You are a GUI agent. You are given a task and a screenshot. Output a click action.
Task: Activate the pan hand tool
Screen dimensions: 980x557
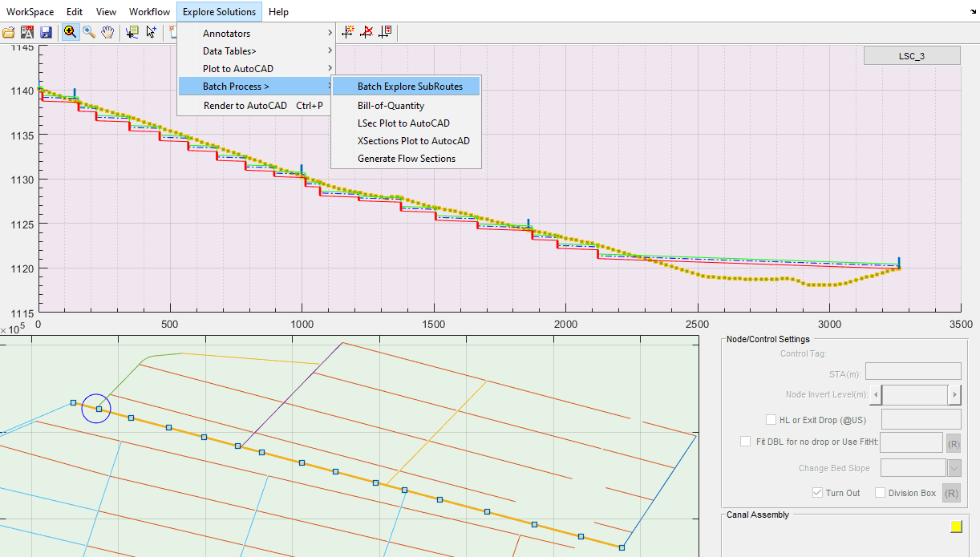tap(107, 32)
